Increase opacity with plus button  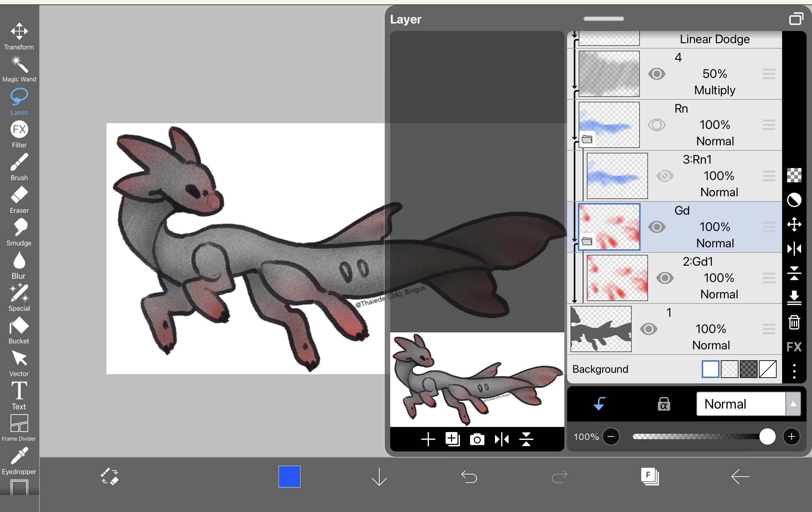pyautogui.click(x=791, y=436)
